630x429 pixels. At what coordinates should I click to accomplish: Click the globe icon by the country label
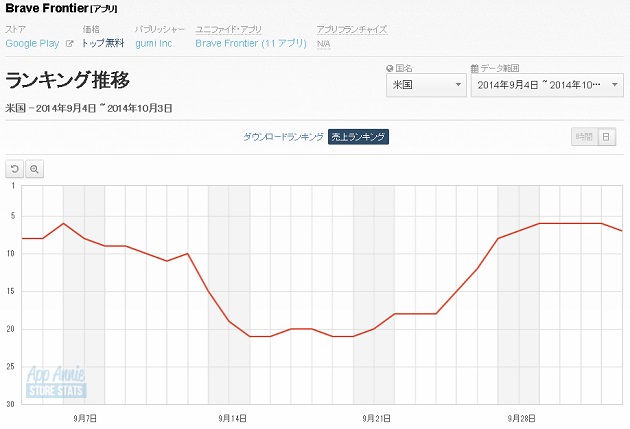390,68
